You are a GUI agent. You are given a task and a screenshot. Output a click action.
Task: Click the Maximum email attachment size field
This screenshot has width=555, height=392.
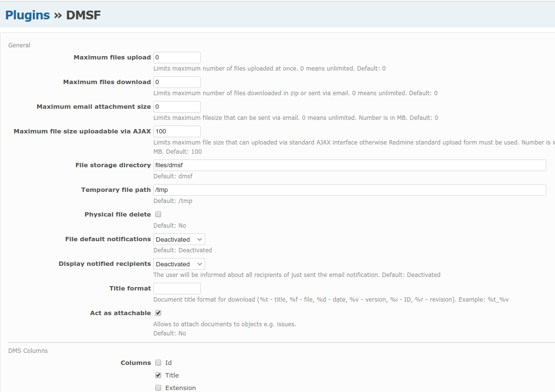177,106
